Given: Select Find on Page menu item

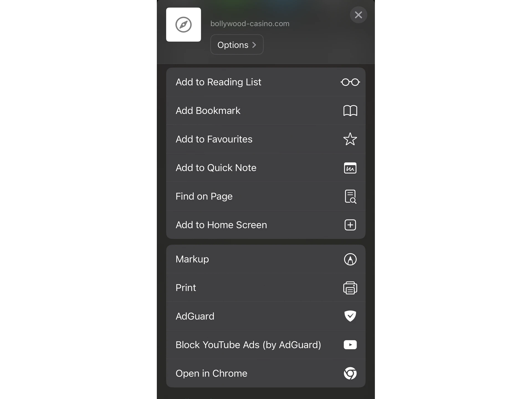Looking at the screenshot, I should [266, 196].
